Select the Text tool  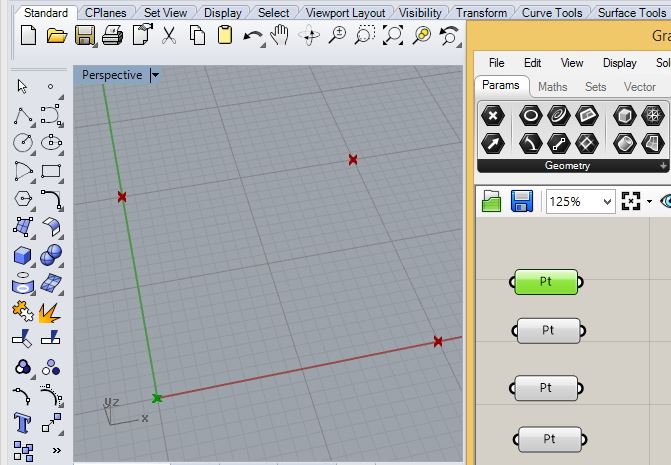click(22, 423)
